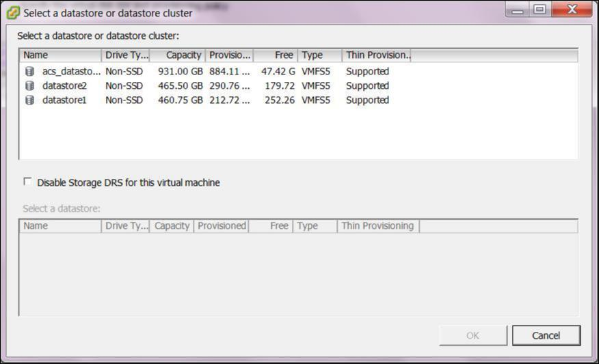Image resolution: width=599 pixels, height=364 pixels.
Task: Click the 931.00 GB capacity value
Action: click(181, 71)
